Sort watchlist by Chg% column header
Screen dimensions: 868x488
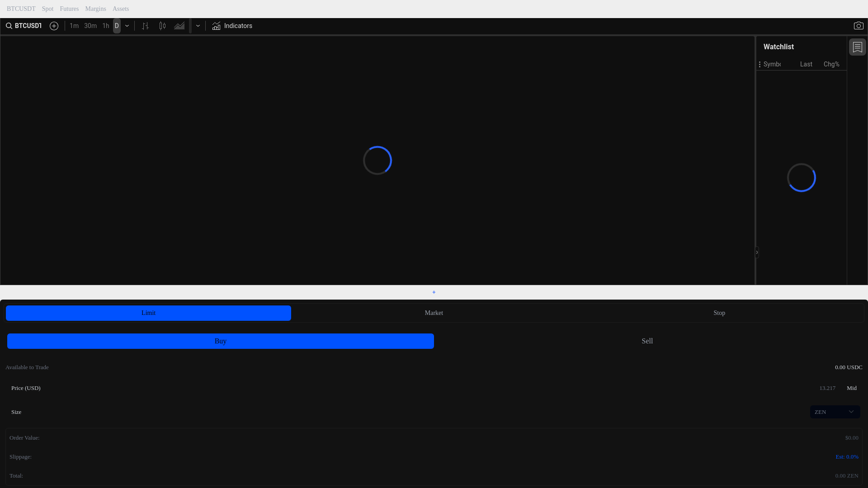pyautogui.click(x=831, y=64)
